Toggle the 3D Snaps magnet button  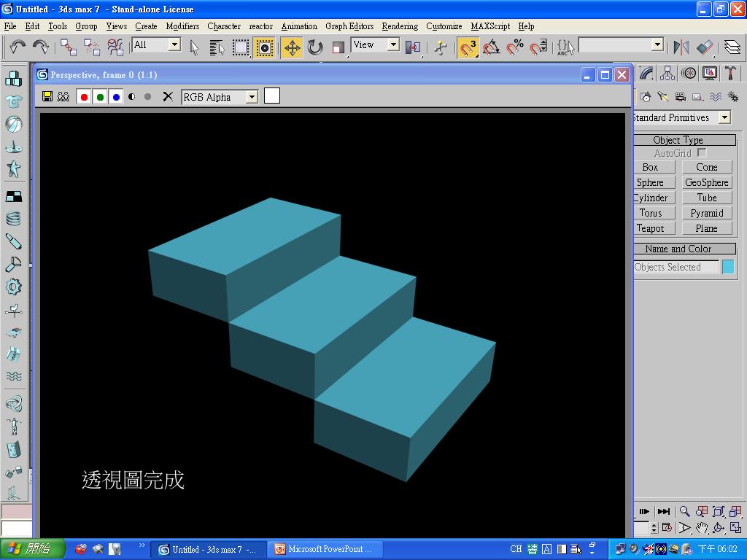pos(468,47)
